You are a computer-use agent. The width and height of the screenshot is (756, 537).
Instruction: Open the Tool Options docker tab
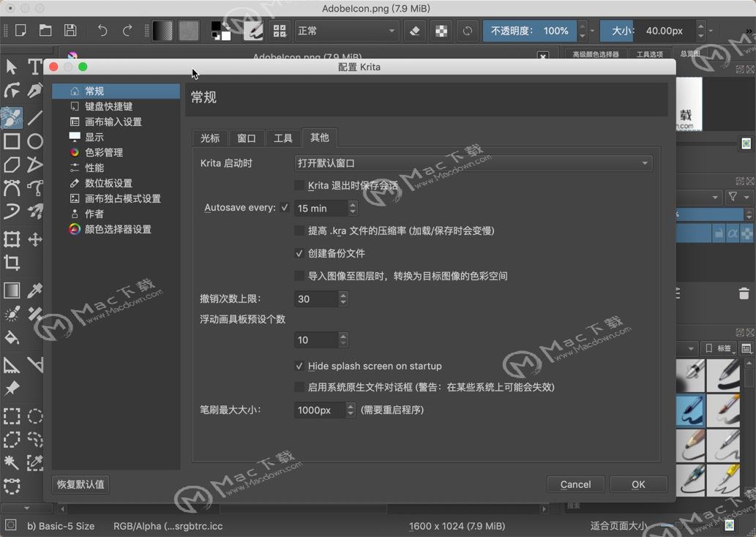click(649, 54)
